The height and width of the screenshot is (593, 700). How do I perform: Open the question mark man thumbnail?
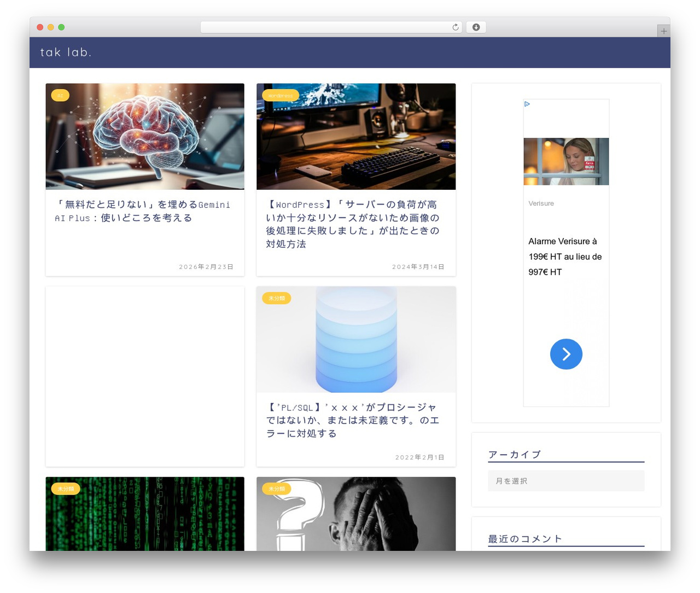pos(356,514)
